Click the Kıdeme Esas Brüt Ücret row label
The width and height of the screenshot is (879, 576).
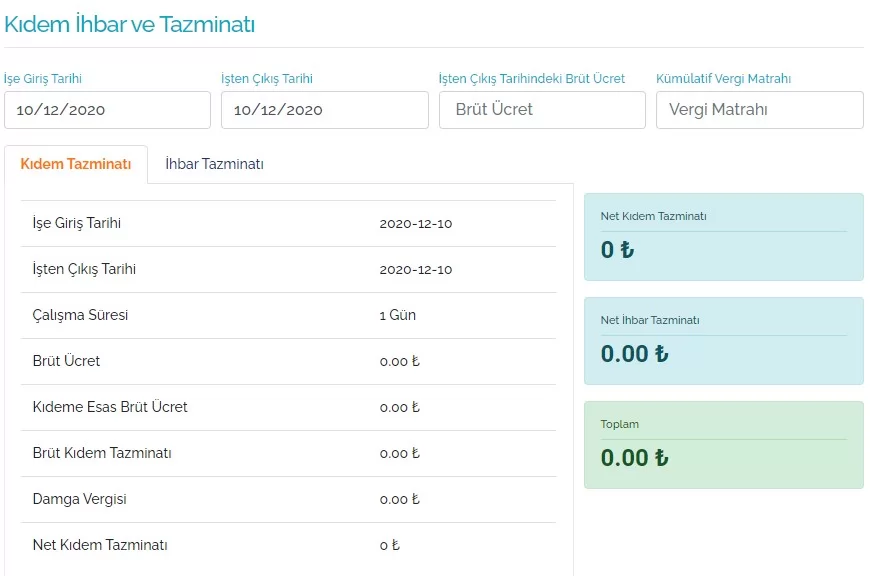(110, 407)
